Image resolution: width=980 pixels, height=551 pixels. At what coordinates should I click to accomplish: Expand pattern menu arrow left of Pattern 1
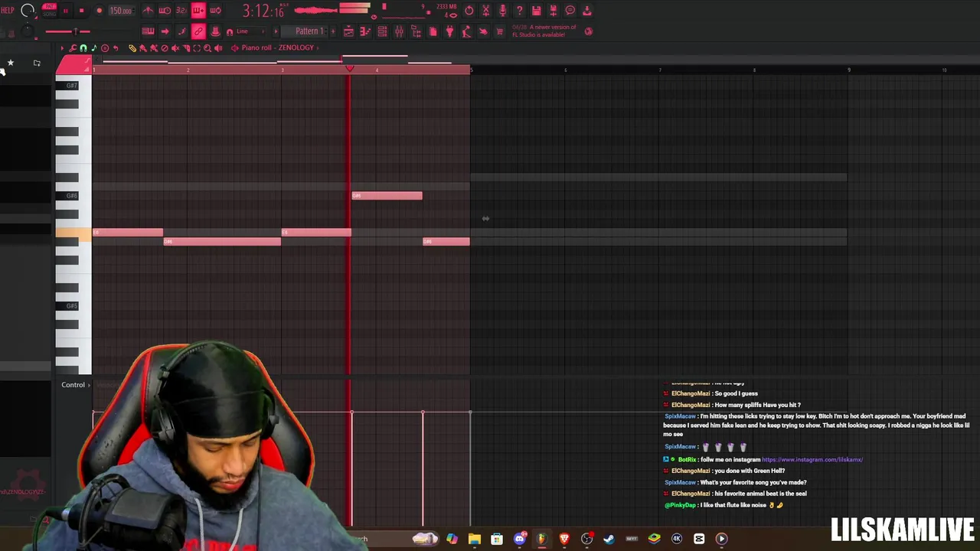coord(276,31)
